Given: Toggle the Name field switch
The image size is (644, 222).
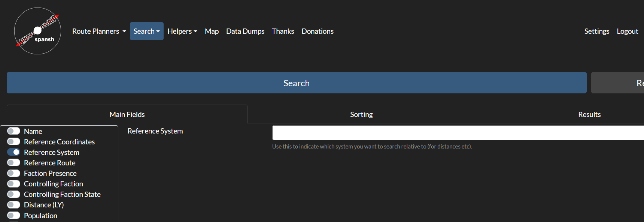Looking at the screenshot, I should (x=14, y=131).
